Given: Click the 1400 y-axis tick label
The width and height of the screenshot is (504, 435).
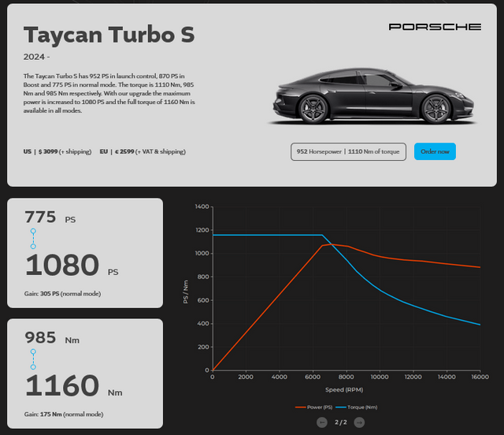Looking at the screenshot, I should tap(202, 206).
